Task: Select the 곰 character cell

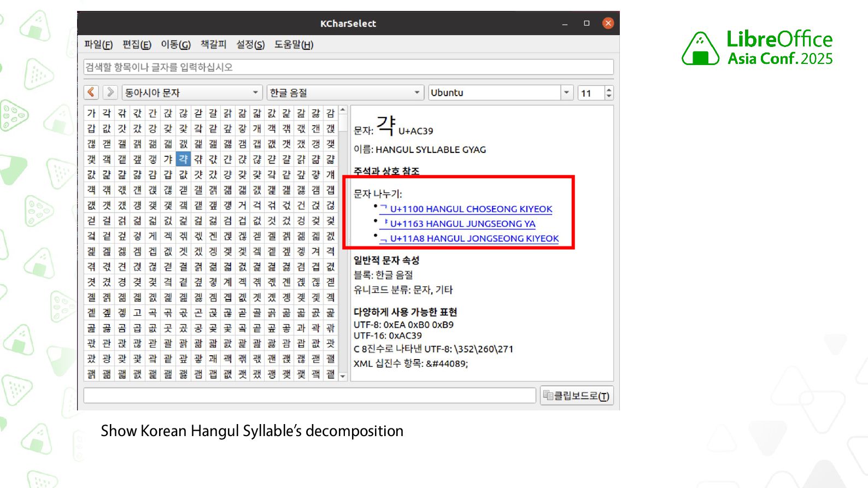Action: click(122, 327)
